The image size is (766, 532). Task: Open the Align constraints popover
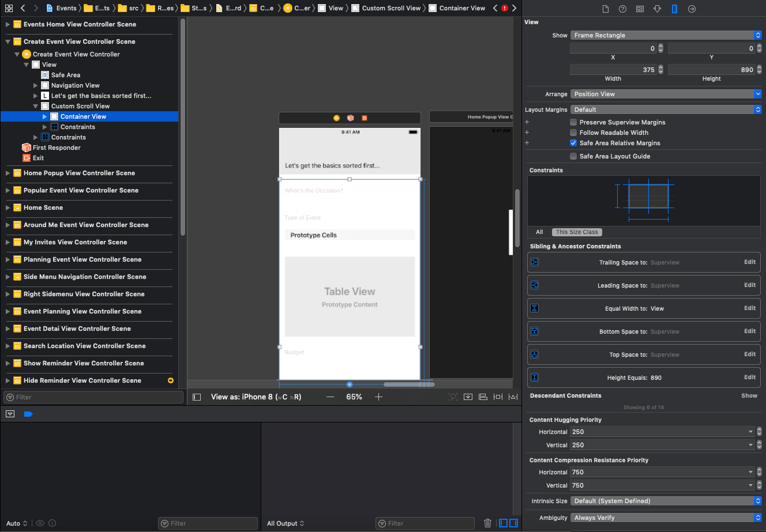[483, 397]
